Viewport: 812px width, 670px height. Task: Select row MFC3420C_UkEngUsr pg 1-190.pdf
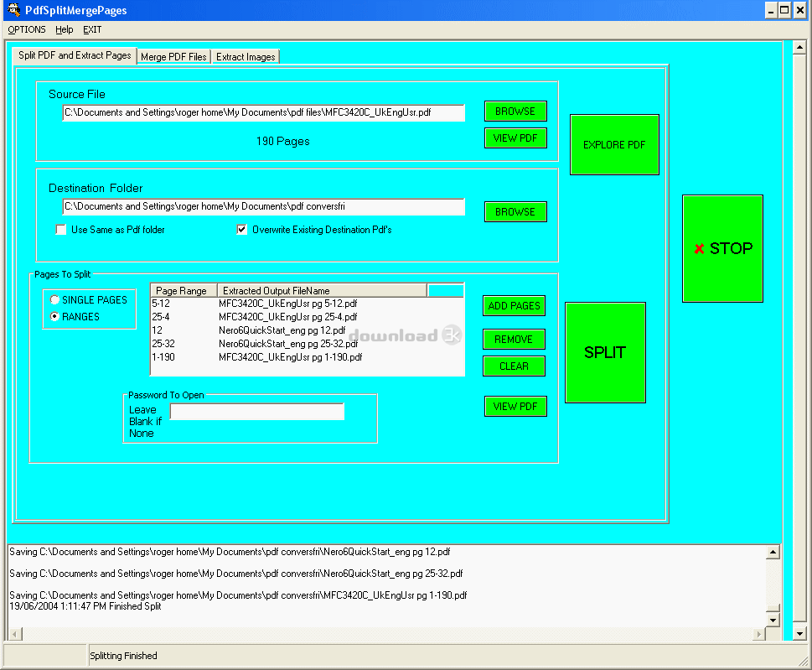coord(307,357)
